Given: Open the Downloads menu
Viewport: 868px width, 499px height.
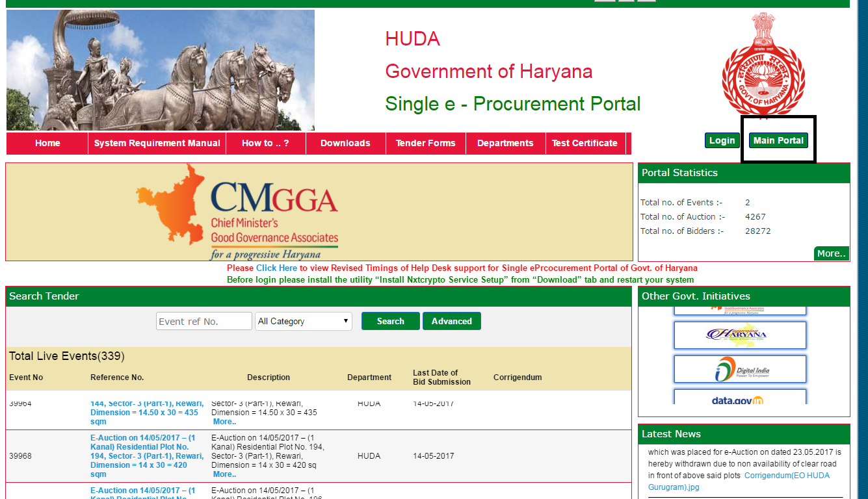Looking at the screenshot, I should 345,143.
